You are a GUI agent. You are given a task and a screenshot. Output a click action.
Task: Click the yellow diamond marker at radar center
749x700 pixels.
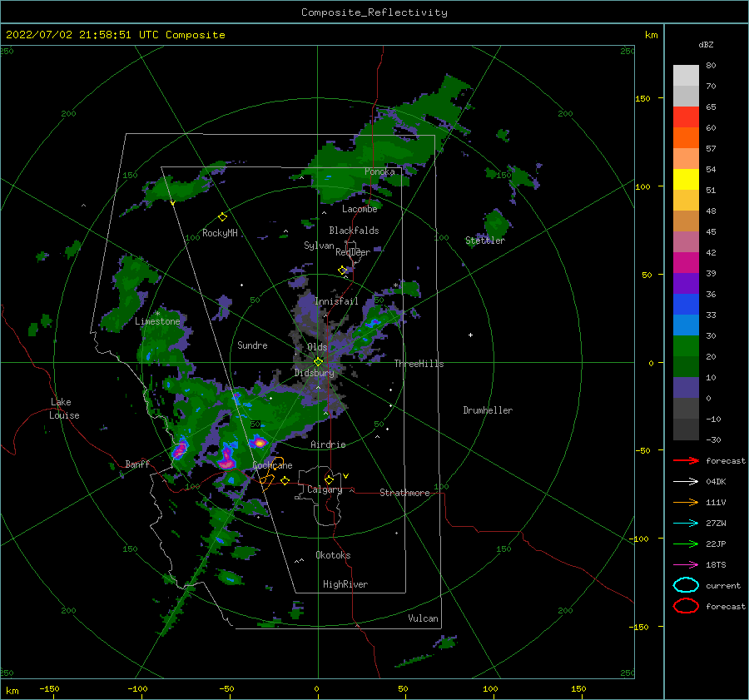(318, 362)
